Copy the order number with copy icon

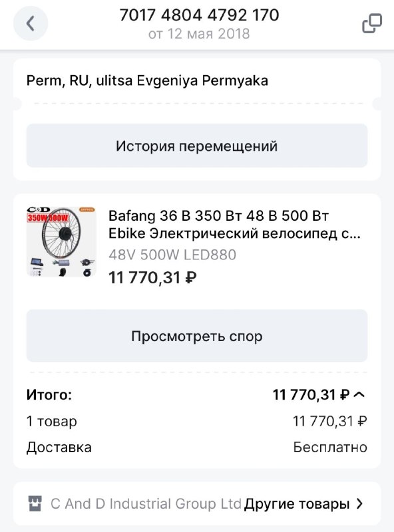pyautogui.click(x=372, y=23)
